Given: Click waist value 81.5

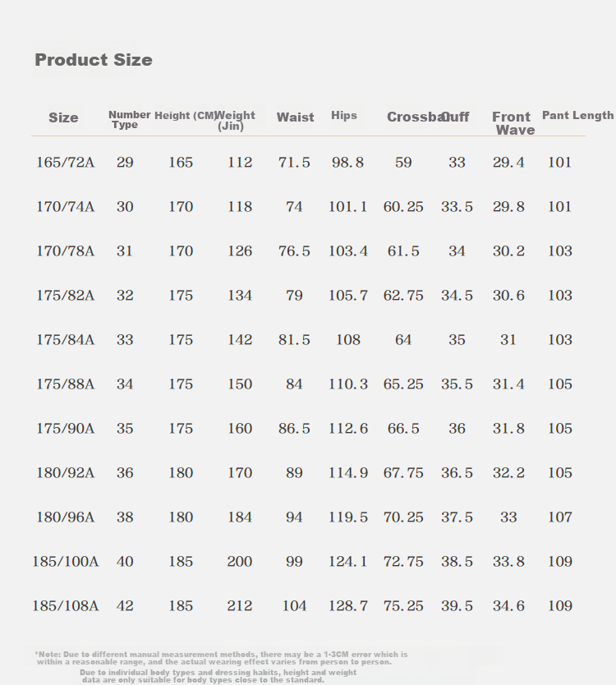Looking at the screenshot, I should coord(294,340).
